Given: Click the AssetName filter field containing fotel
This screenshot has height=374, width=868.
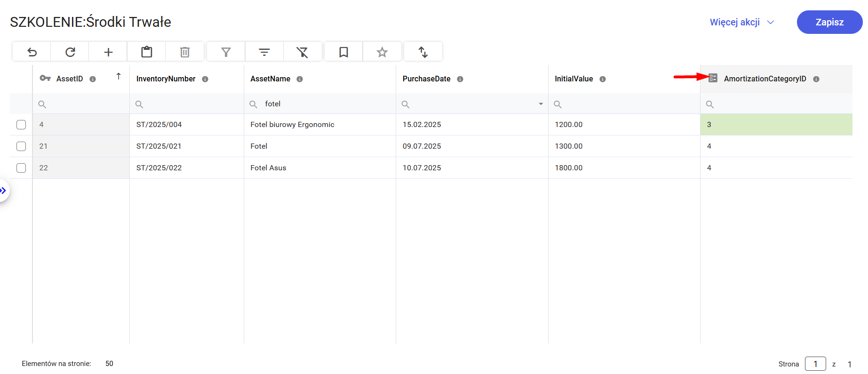Looking at the screenshot, I should tap(325, 104).
